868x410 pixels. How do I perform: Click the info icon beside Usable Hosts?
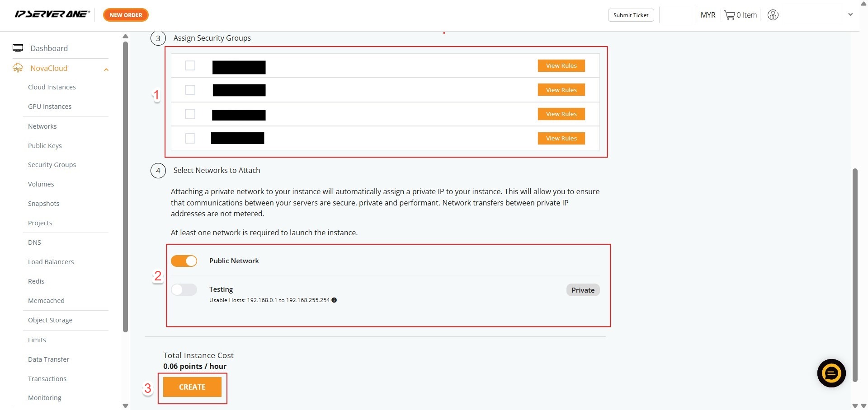click(334, 300)
